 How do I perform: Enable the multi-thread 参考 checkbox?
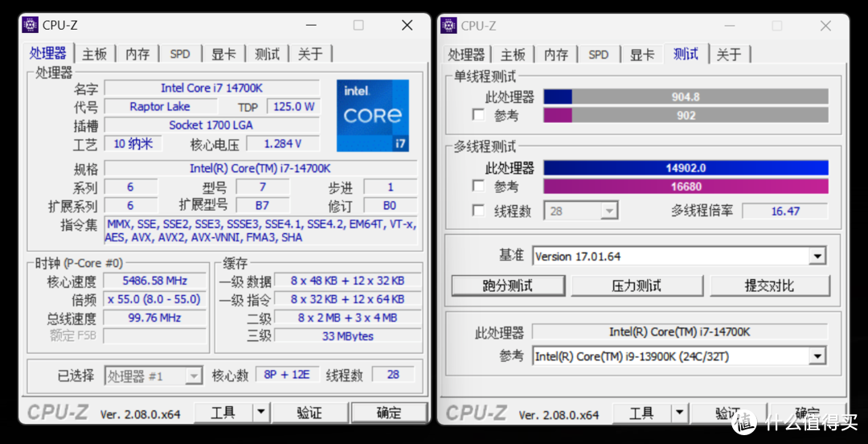point(478,187)
